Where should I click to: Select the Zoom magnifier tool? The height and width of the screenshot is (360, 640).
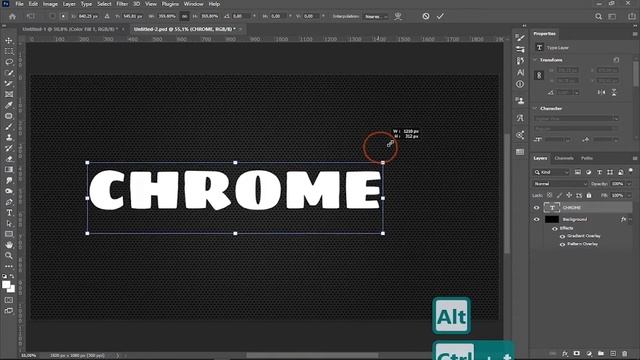point(9,256)
